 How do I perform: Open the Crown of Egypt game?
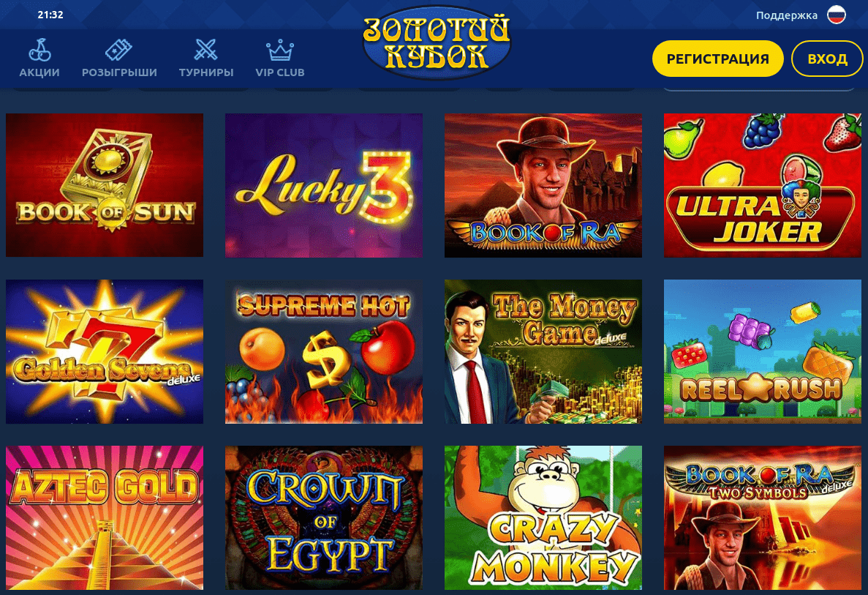(324, 517)
